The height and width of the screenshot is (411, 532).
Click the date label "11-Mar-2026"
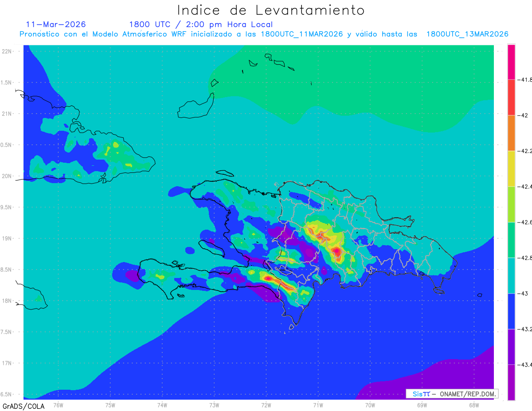coord(56,24)
